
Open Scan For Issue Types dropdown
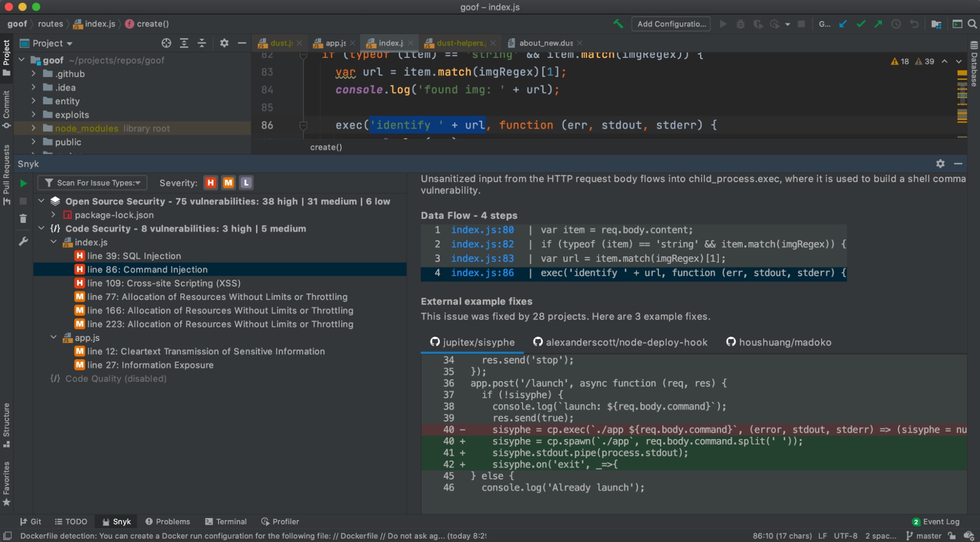(93, 183)
